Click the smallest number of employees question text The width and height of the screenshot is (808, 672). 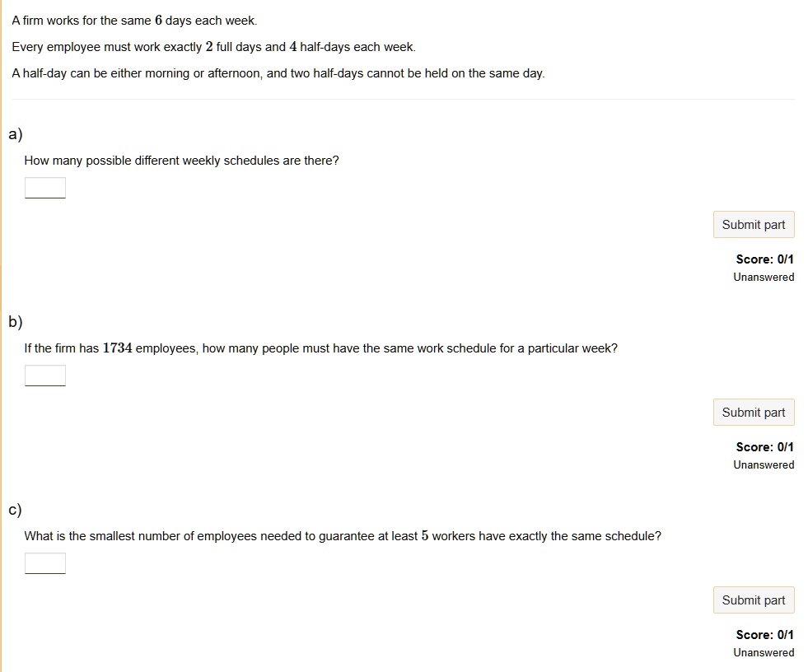[342, 536]
